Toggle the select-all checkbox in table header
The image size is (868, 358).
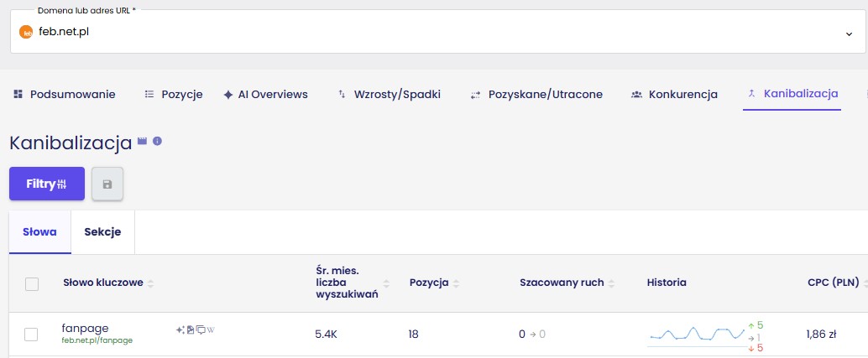(x=32, y=284)
